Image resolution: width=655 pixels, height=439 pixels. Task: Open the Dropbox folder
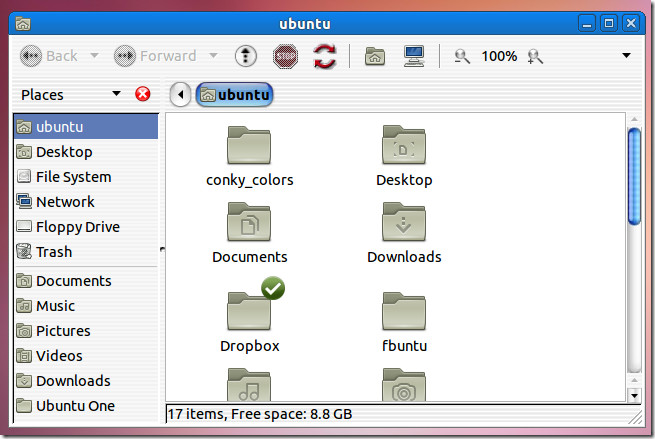point(249,316)
